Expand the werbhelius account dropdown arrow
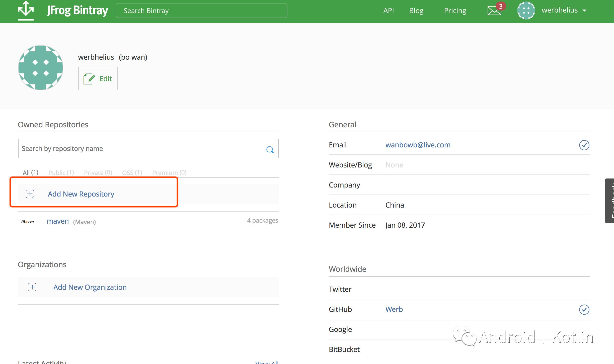 pos(584,11)
